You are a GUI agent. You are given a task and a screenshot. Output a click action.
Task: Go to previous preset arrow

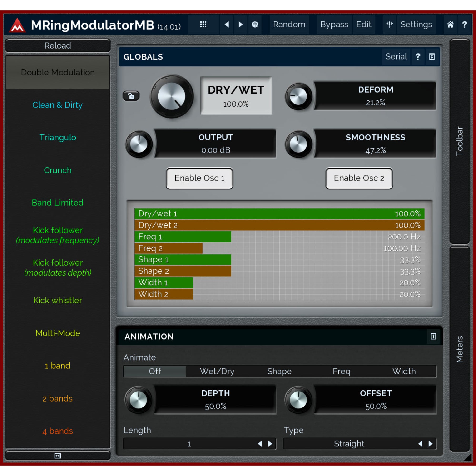tap(227, 24)
